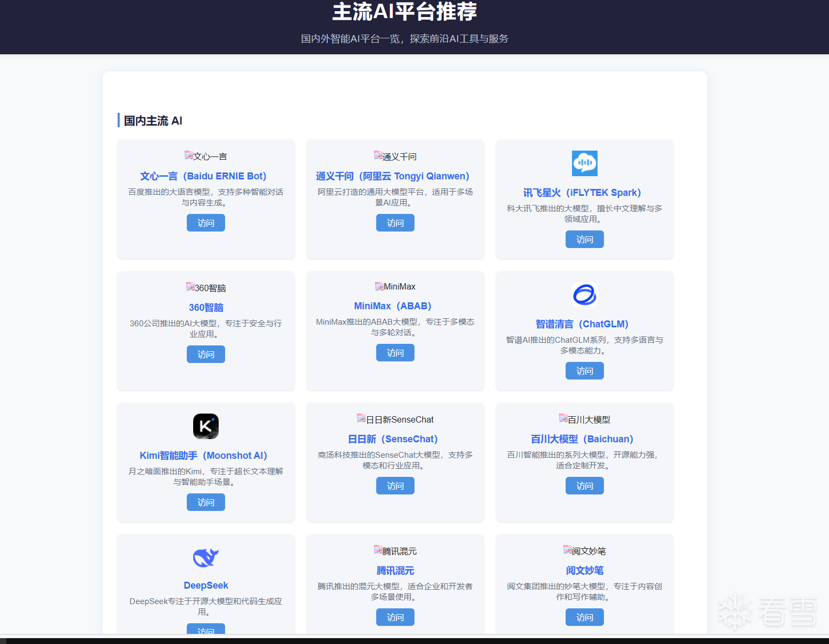The image size is (829, 644).
Task: Open Kimi智能助手 via its 访问 button
Action: [x=206, y=502]
